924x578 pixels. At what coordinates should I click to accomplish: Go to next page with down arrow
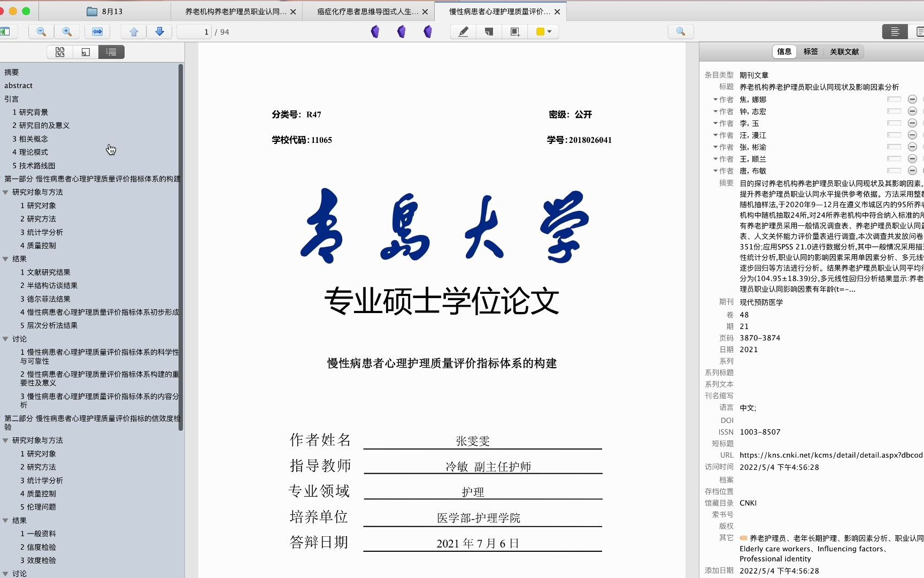[x=159, y=32]
